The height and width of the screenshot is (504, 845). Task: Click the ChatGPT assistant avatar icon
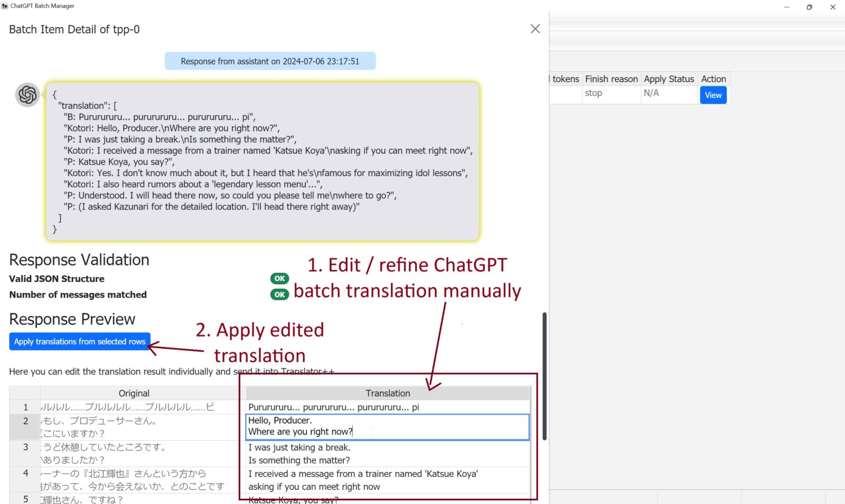26,94
